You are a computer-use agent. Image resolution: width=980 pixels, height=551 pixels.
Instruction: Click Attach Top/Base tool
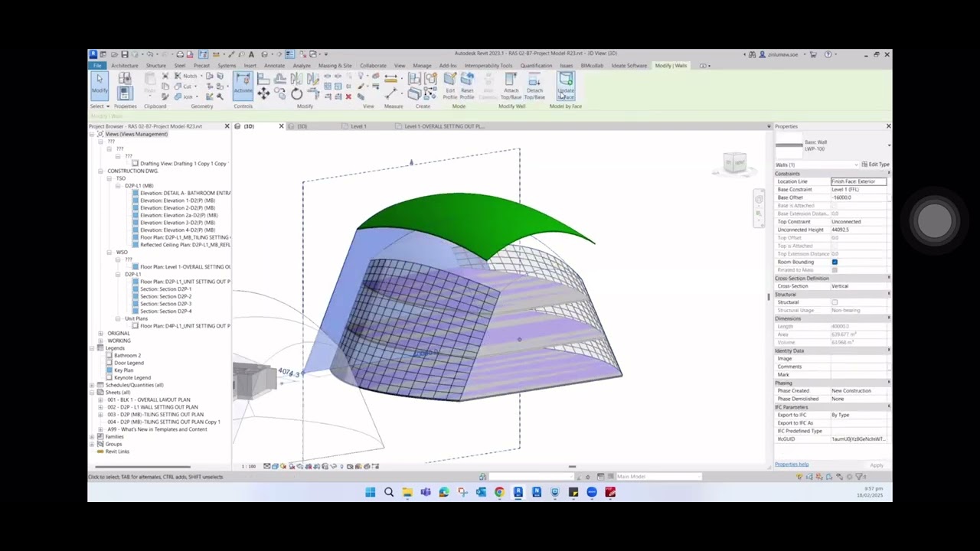[511, 86]
